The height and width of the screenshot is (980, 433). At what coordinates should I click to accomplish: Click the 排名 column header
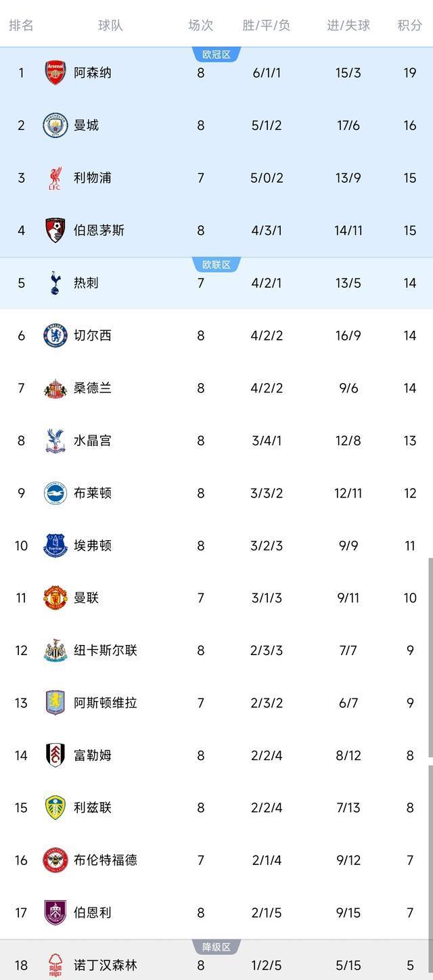point(20,25)
